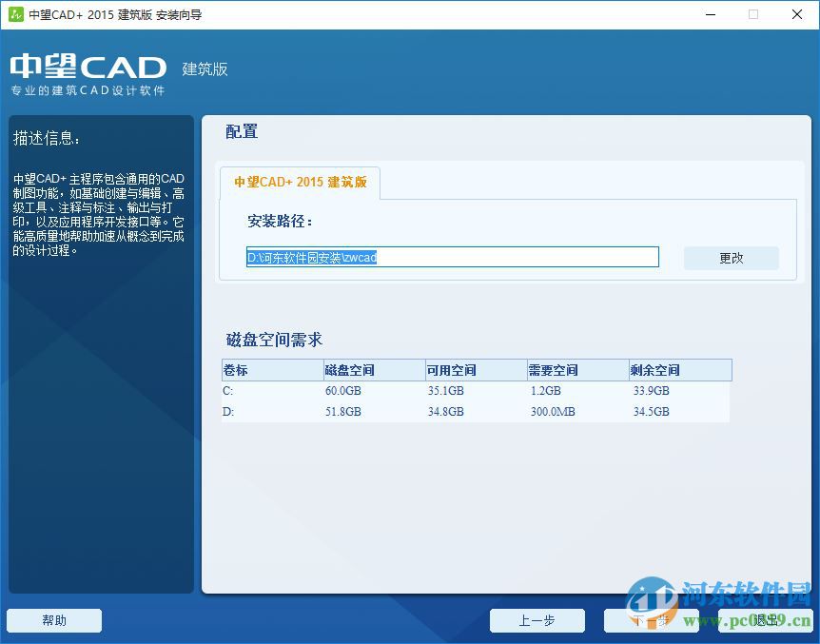Click the 剩余空间 column header
Image resolution: width=820 pixels, height=644 pixels.
point(660,370)
